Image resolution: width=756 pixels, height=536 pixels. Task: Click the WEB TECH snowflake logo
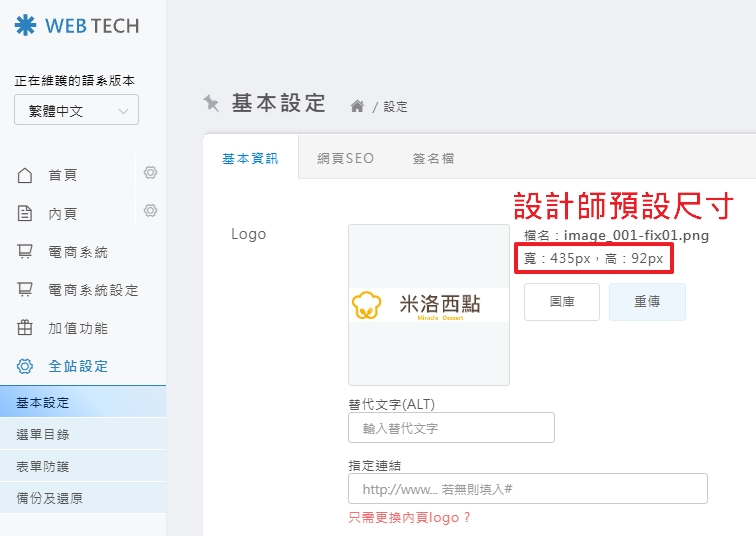pos(25,26)
